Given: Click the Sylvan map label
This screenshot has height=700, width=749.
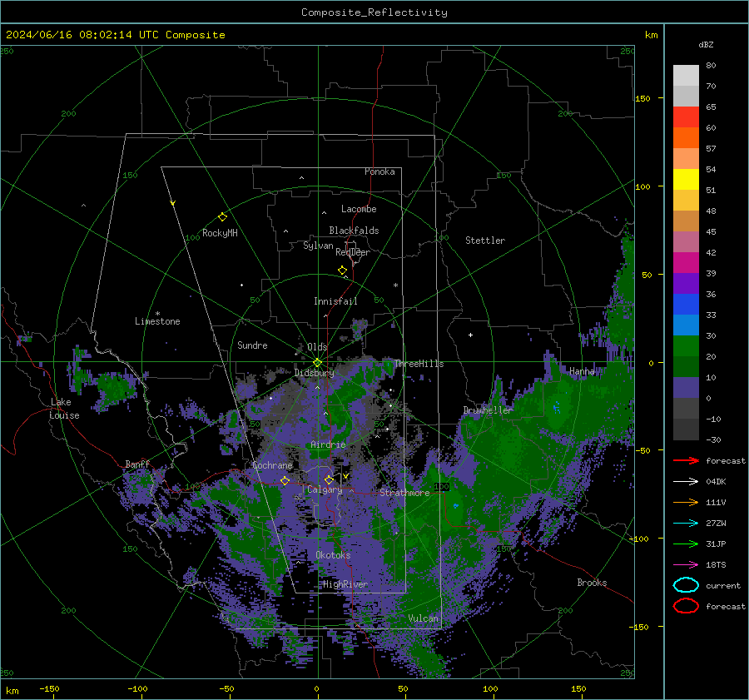Looking at the screenshot, I should pyautogui.click(x=318, y=246).
